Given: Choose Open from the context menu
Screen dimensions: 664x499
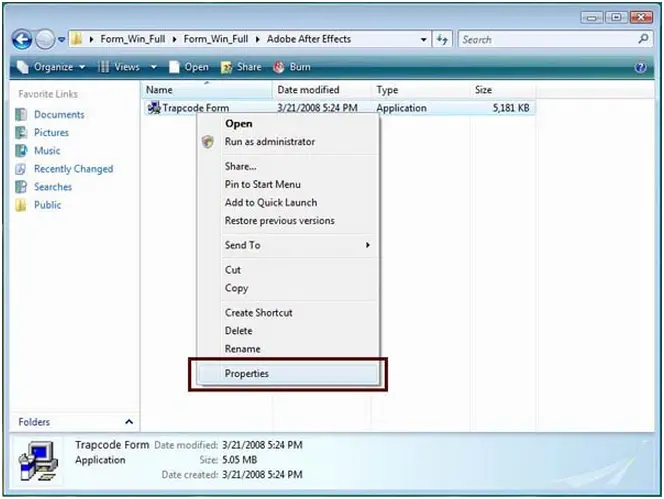Looking at the screenshot, I should (288, 124).
